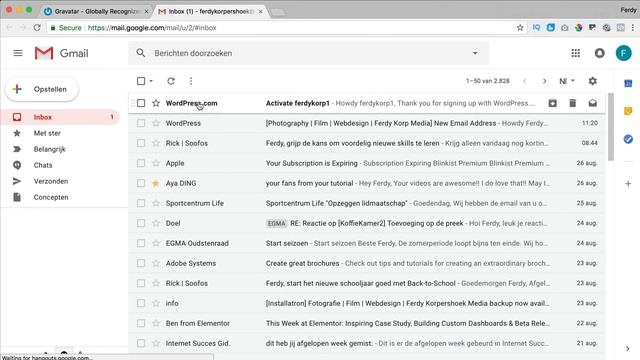Delete the WordPress.com activation email
The height and width of the screenshot is (360, 640).
(x=573, y=103)
